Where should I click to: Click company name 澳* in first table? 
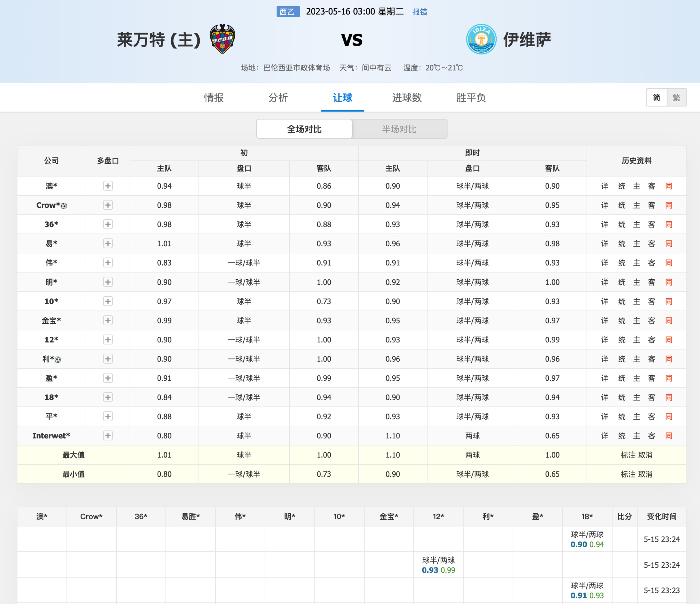(x=51, y=186)
